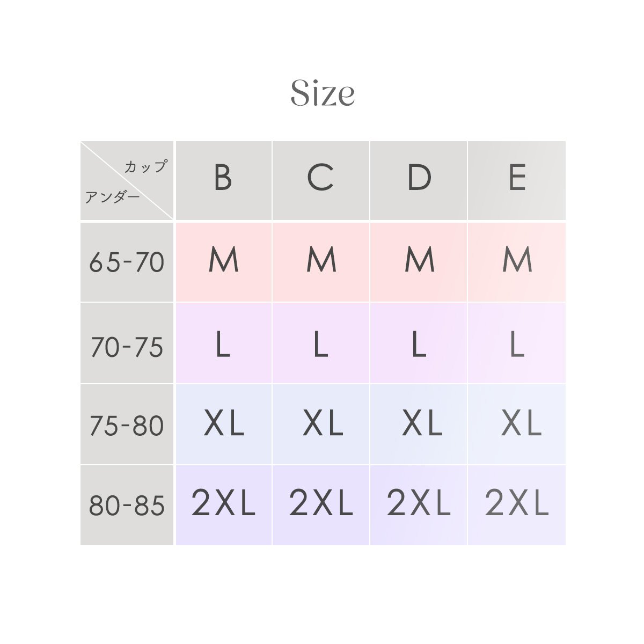644x644 pixels.
Task: Select the 65-70 underbust row header
Action: pyautogui.click(x=127, y=262)
